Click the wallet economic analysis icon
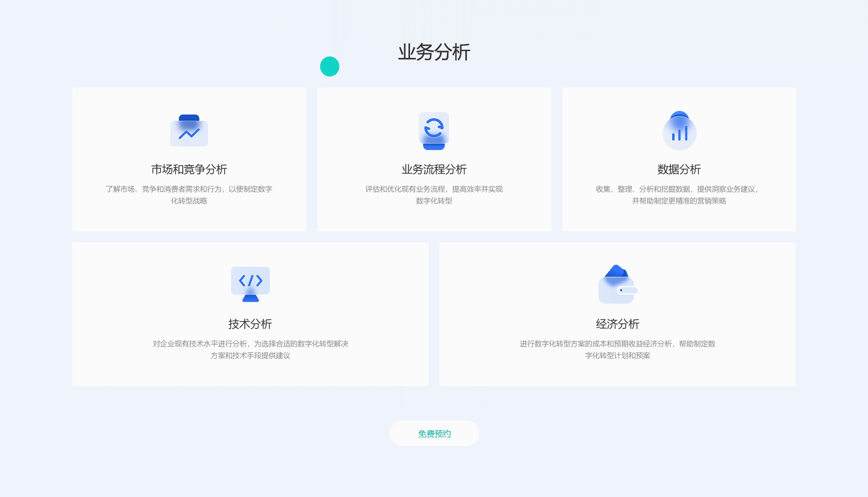Screen dimensions: 868x497 coord(617,284)
